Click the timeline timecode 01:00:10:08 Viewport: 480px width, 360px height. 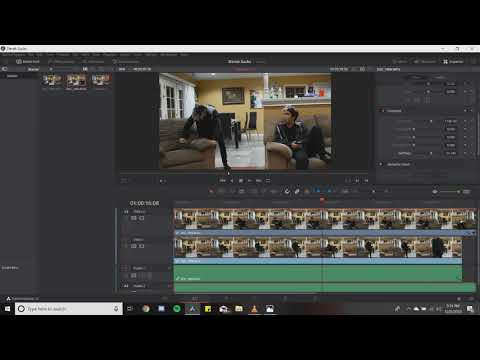coord(144,203)
